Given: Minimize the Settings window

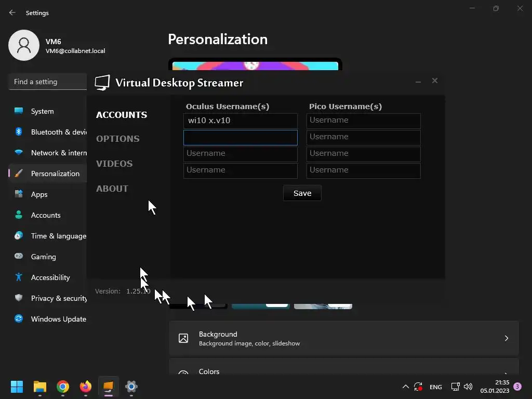Looking at the screenshot, I should tap(472, 8).
